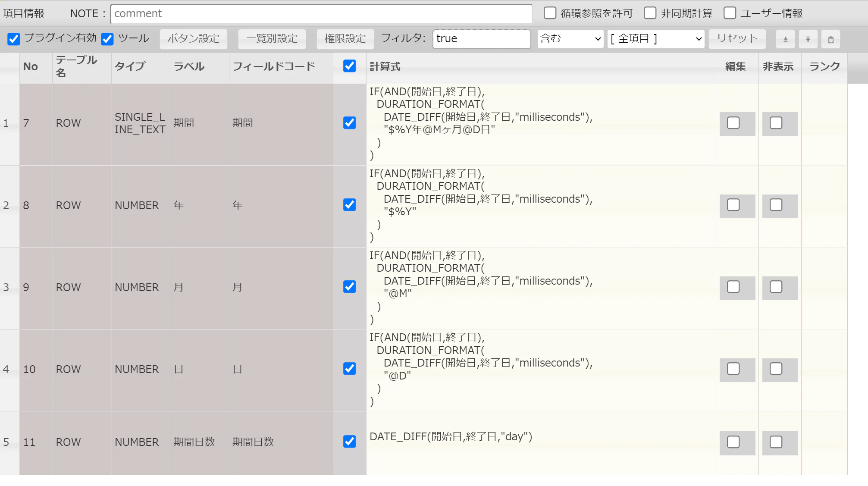The image size is (868, 486).
Task: Click the formula cell containing "$%Y年@Mヶ月@D日"
Action: pyautogui.click(x=541, y=124)
